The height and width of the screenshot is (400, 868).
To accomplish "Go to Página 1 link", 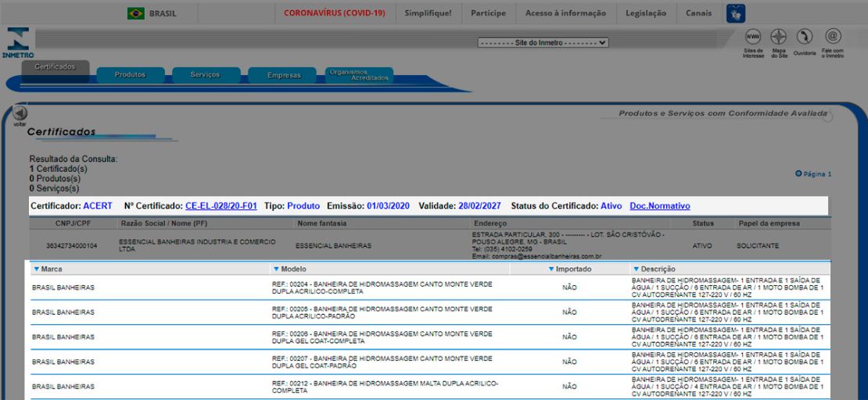I will click(x=817, y=173).
